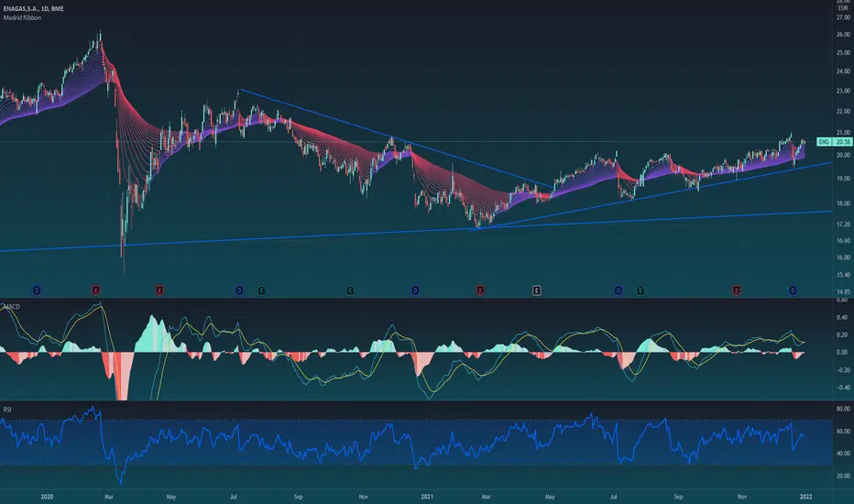Open the dividend marker before January 2020
854x504 pixels.
tap(37, 290)
